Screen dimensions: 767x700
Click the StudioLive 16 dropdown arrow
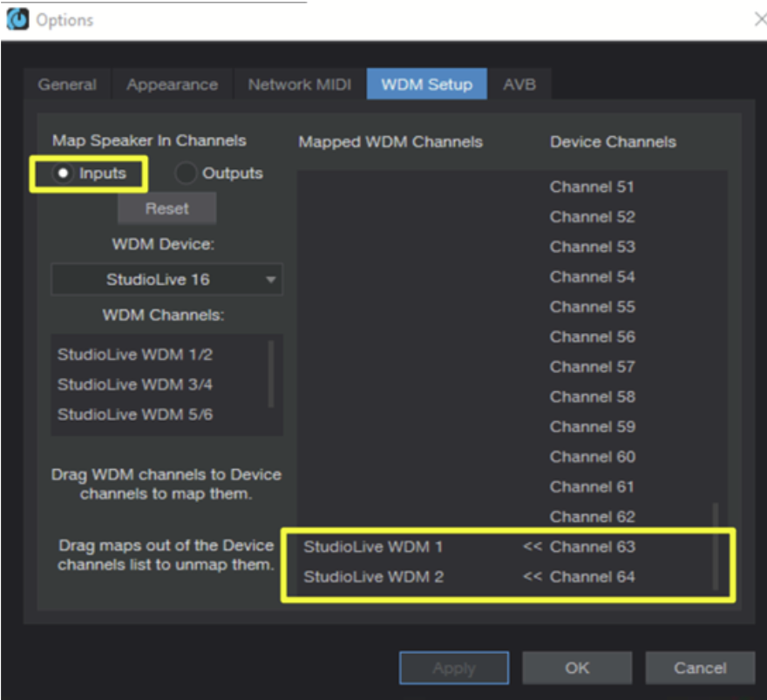270,280
